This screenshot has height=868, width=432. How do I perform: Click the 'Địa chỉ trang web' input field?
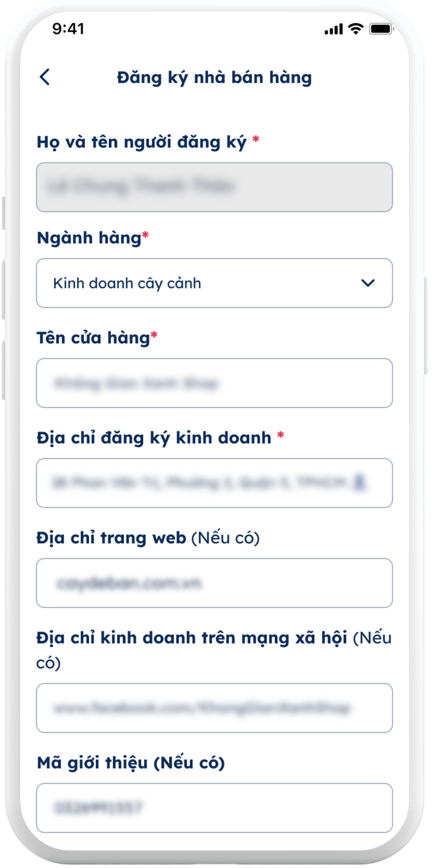[x=214, y=583]
